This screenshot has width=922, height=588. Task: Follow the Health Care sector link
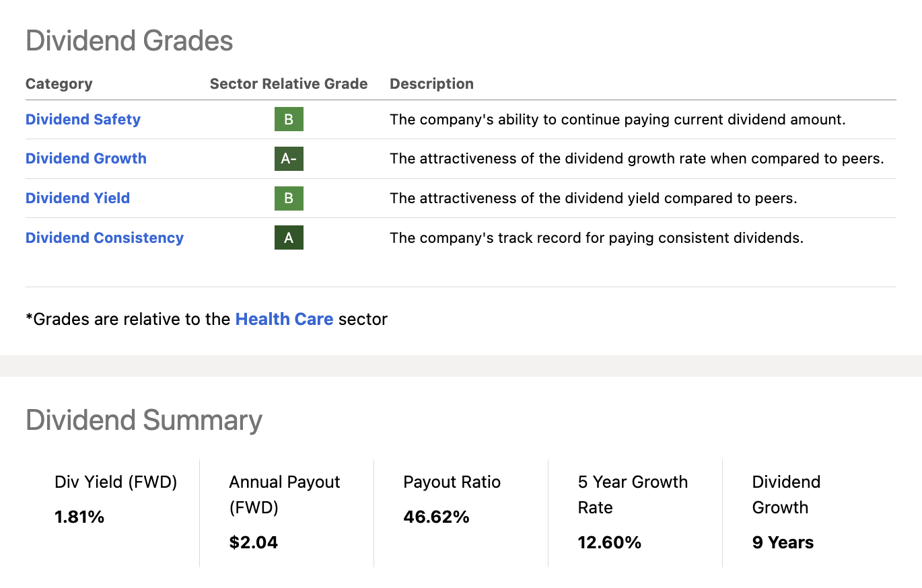[284, 318]
